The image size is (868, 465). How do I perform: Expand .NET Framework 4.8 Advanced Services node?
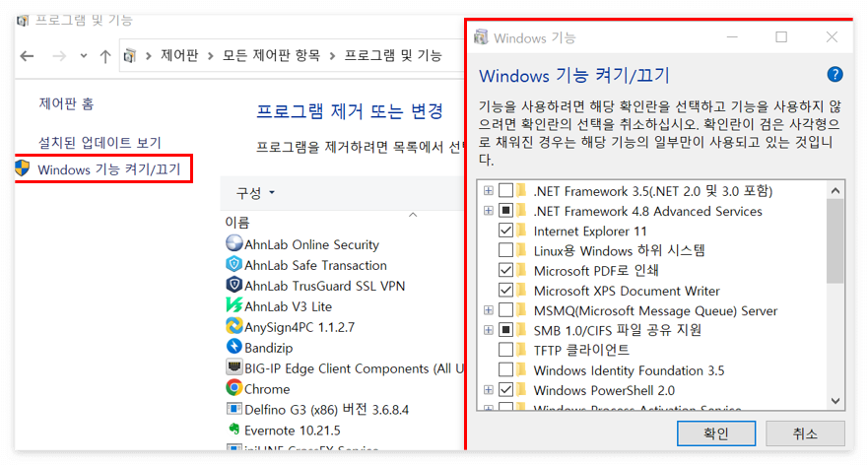click(x=489, y=211)
